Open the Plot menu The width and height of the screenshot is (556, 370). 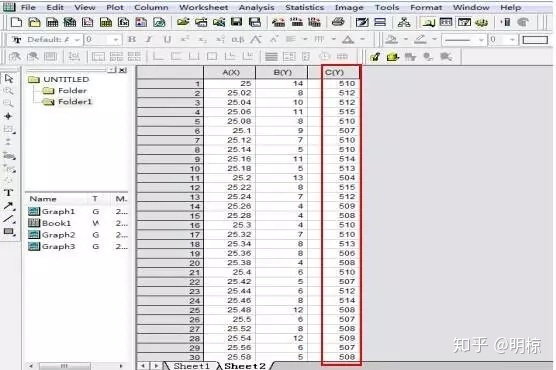point(115,7)
